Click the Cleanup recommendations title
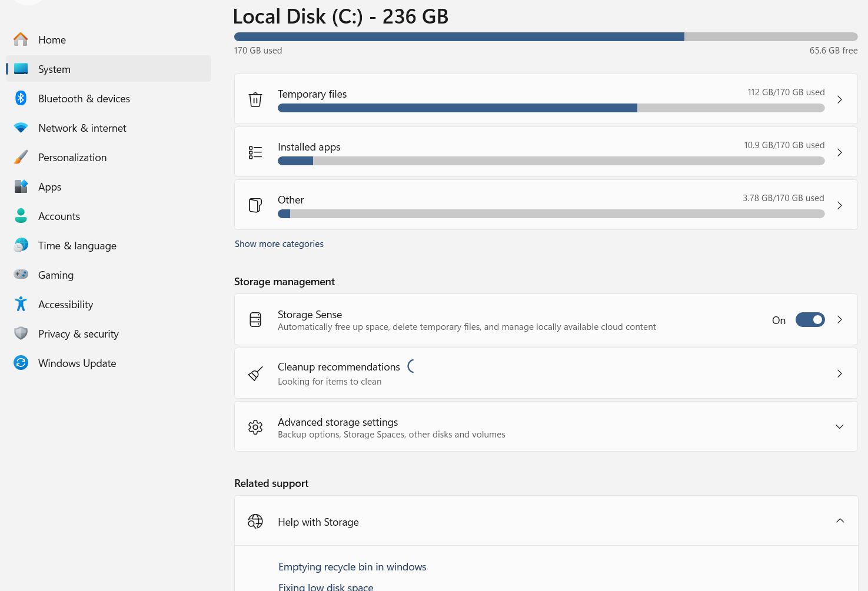 (x=339, y=367)
